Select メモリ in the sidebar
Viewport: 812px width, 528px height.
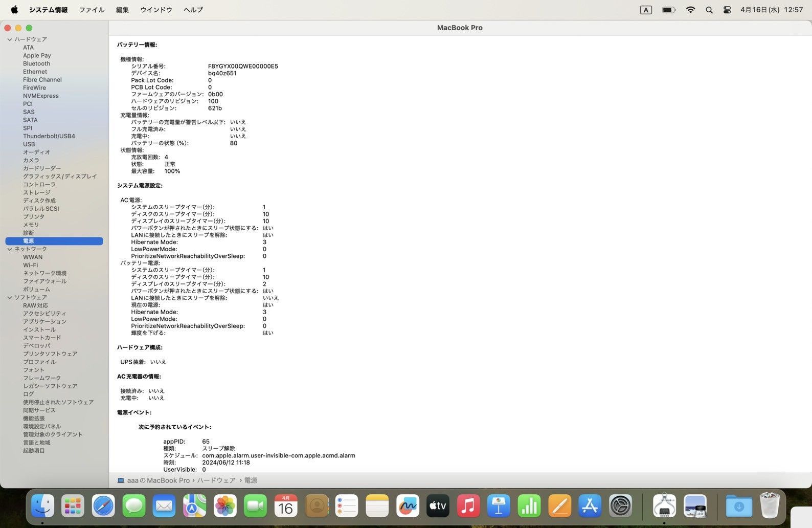(x=31, y=225)
